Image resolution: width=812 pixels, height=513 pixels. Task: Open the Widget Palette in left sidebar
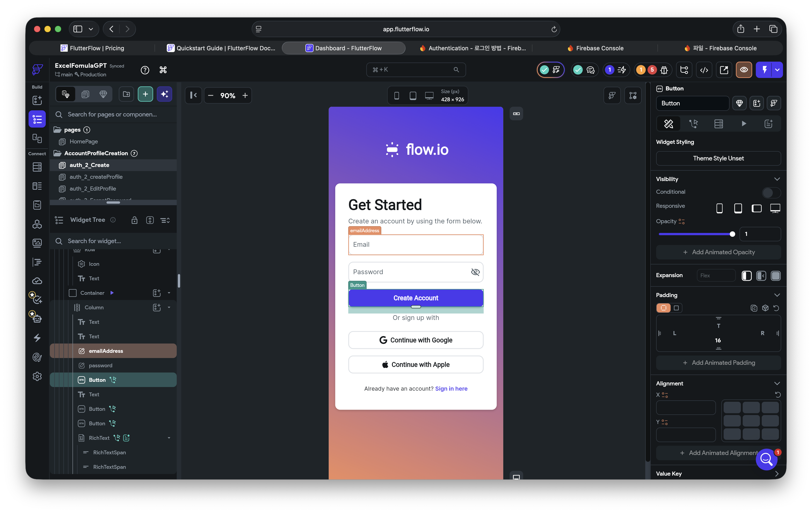[x=37, y=100]
